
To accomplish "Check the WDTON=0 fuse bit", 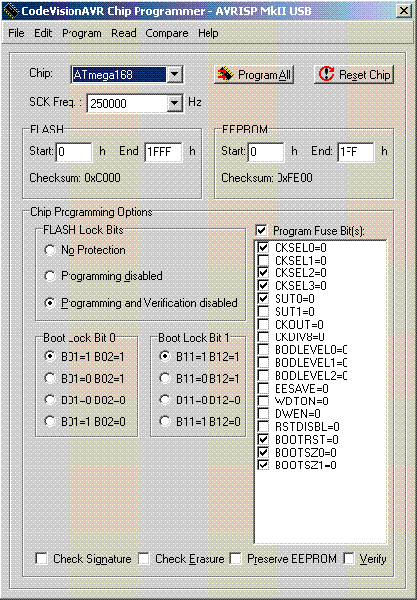I will pyautogui.click(x=263, y=401).
